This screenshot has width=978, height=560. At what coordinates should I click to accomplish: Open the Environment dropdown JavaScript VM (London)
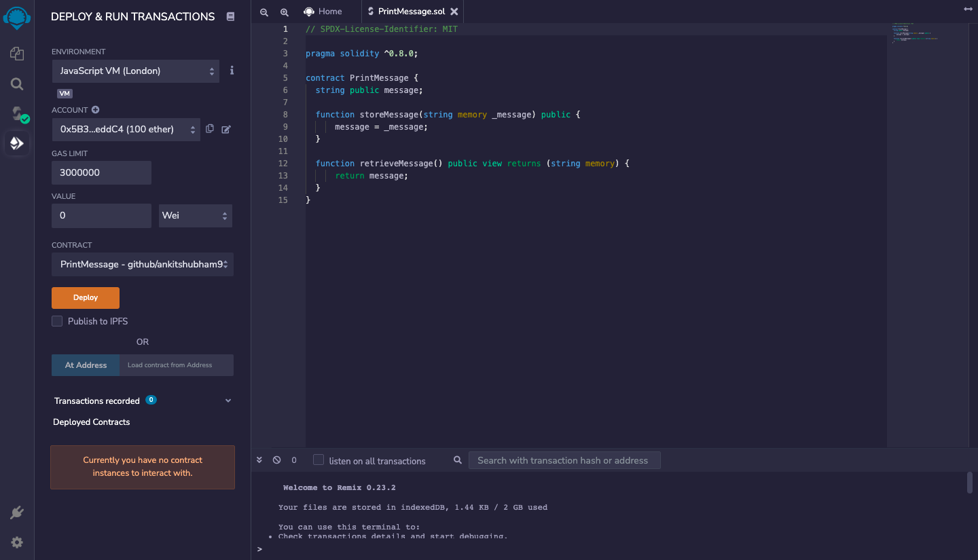point(135,71)
